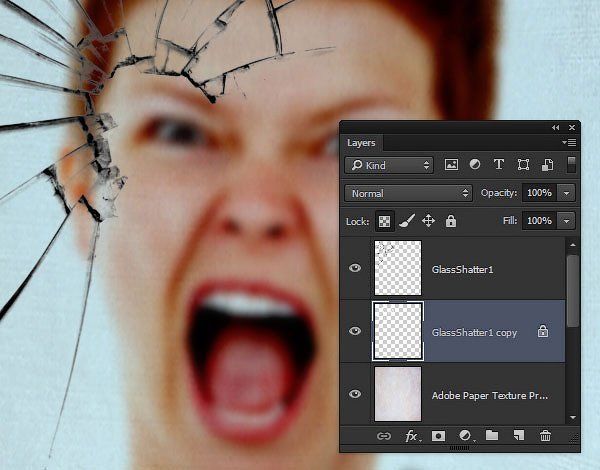600x470 pixels.
Task: Filter layers by pixel image type
Action: [451, 165]
